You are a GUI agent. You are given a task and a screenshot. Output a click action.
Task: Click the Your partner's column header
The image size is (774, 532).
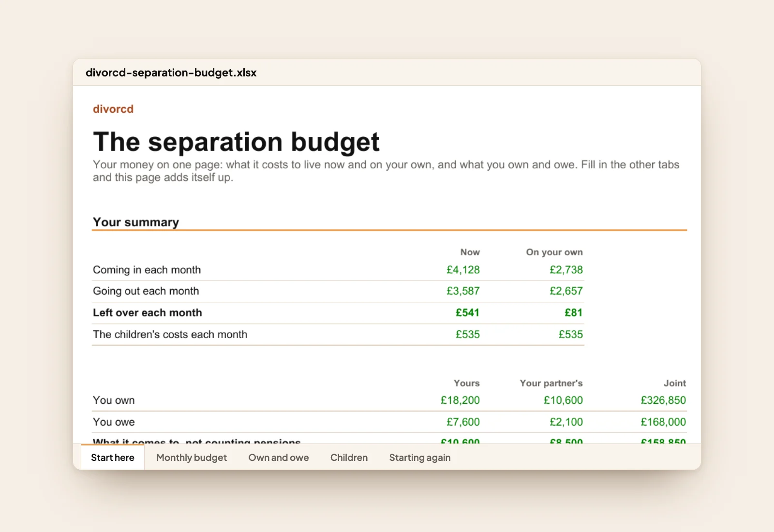coord(551,383)
